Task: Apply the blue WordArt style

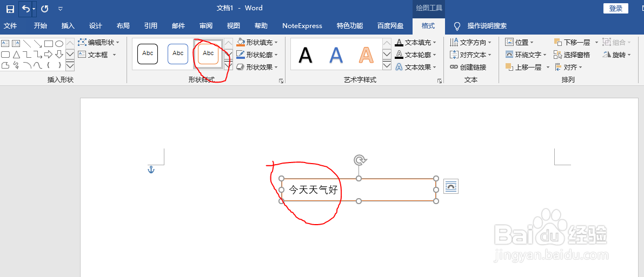Action: [x=336, y=55]
